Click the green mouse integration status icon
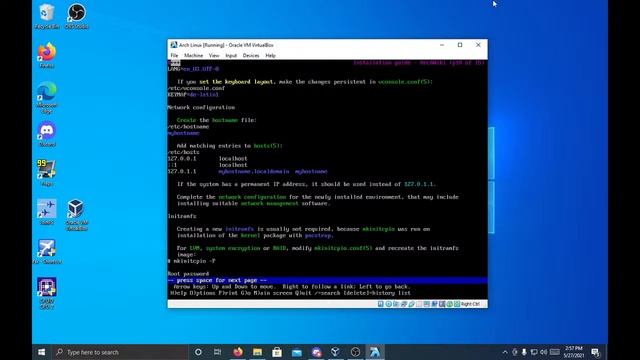Screen dimensions: 640x360 point(450,304)
